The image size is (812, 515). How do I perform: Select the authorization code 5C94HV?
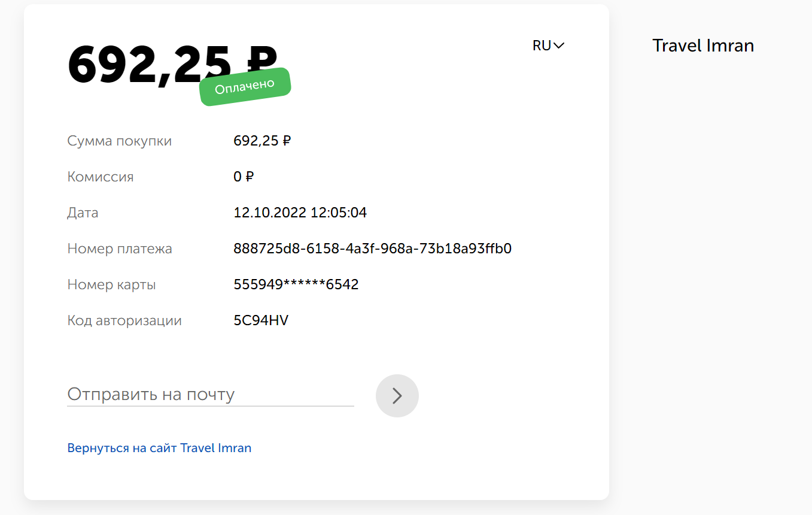261,320
